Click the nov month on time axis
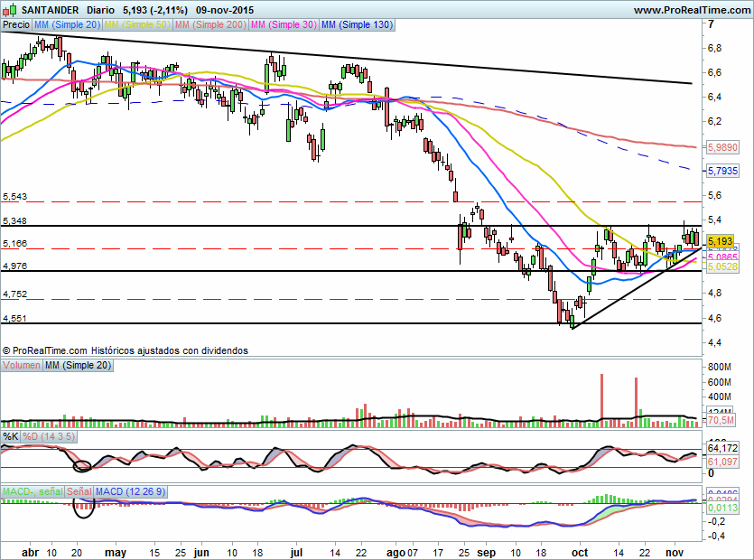This screenshot has width=754, height=560. [675, 552]
